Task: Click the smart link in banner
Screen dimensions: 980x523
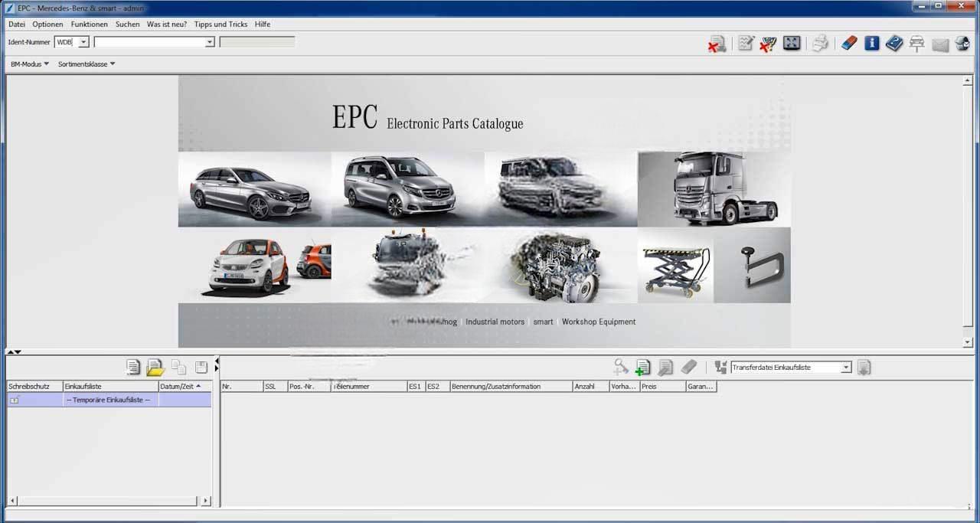Action: [544, 322]
